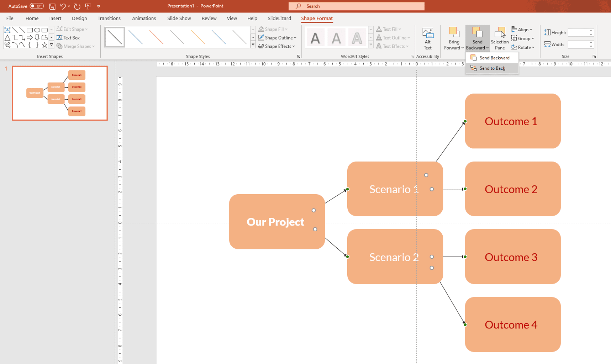Open the Size dialog launcher
Image resolution: width=611 pixels, height=364 pixels.
click(594, 56)
